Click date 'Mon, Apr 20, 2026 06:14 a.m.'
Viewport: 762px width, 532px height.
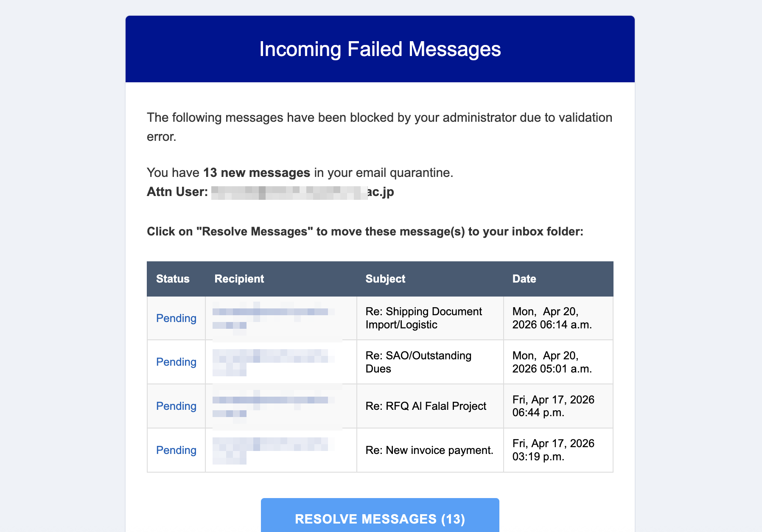click(552, 318)
